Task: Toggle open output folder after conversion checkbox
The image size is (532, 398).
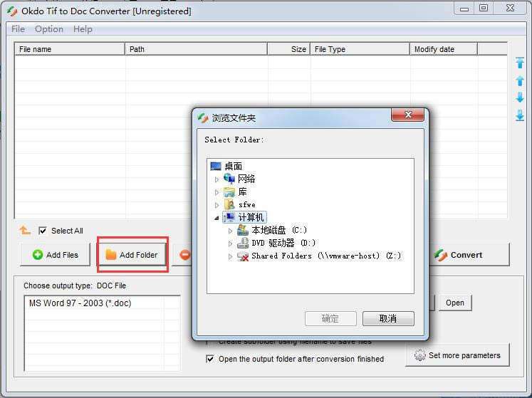Action: (210, 359)
